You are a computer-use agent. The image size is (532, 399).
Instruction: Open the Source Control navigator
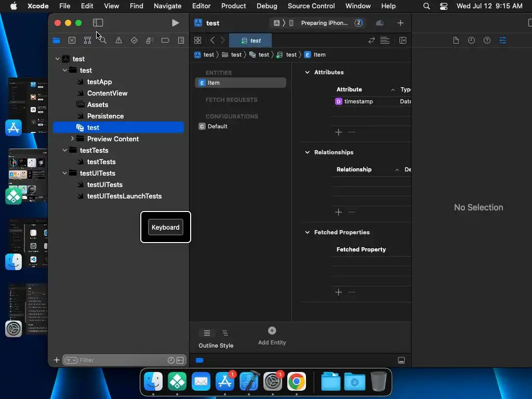tap(72, 41)
